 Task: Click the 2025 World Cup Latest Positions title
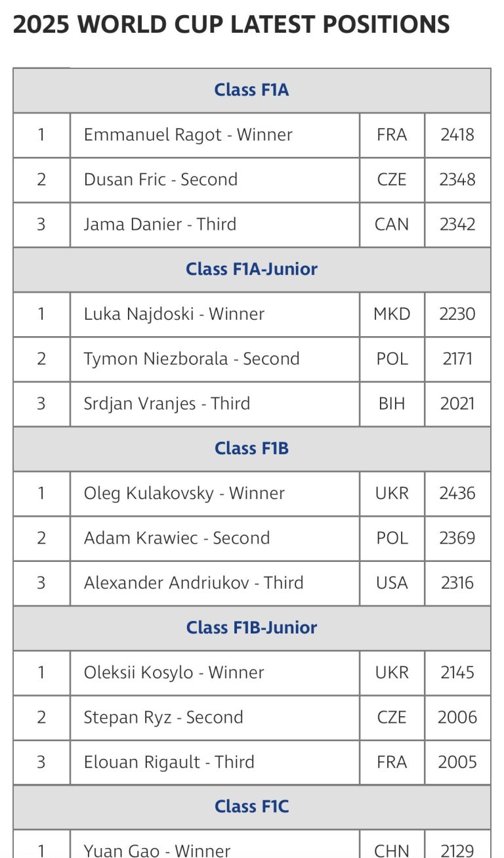click(x=231, y=25)
